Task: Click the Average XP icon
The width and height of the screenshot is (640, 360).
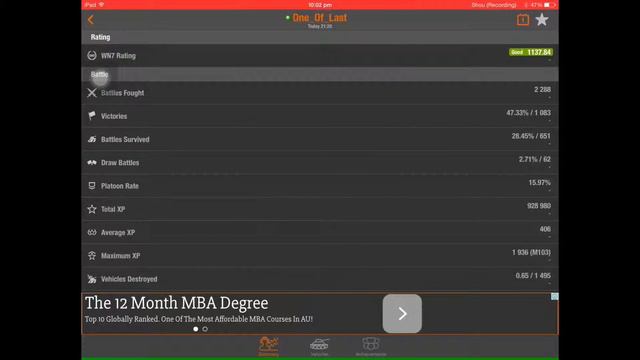Action: [x=92, y=232]
